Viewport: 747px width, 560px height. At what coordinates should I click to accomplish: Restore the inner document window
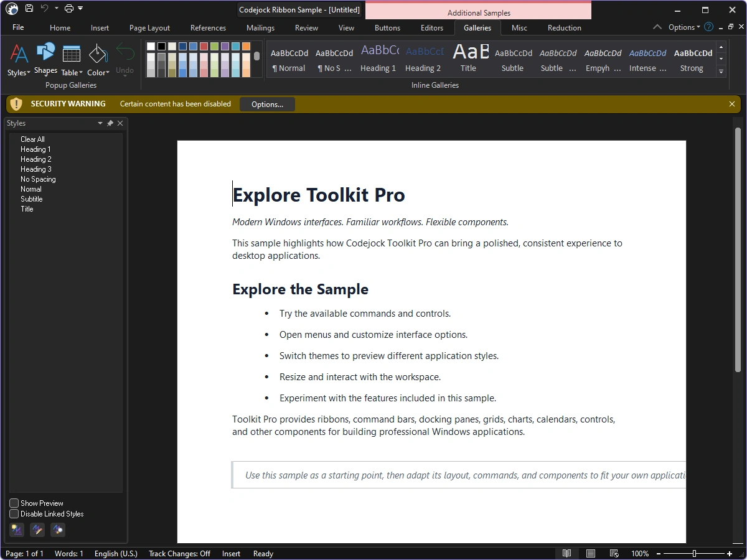coord(731,27)
